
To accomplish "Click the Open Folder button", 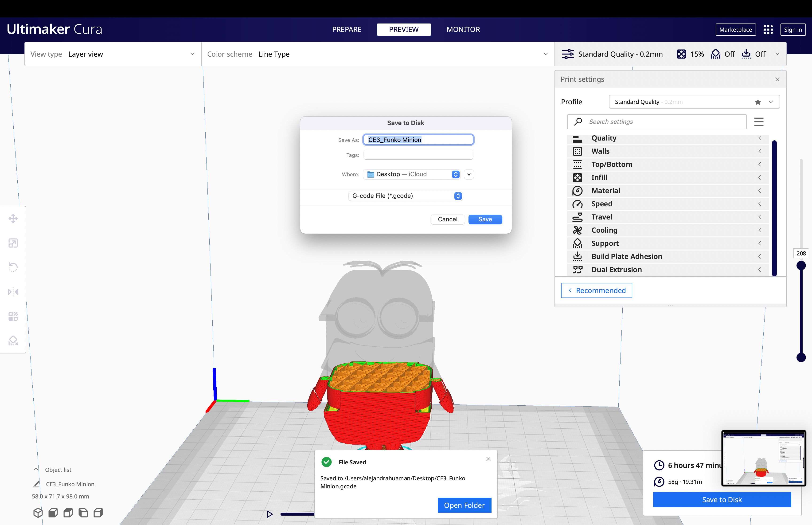I will pos(464,505).
